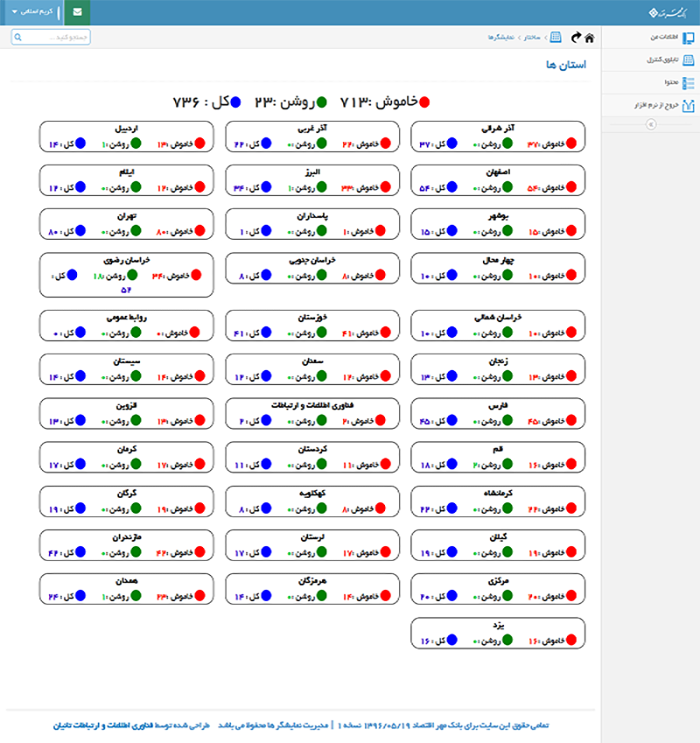Open the green envelope messages icon
The image size is (700, 743).
point(78,12)
